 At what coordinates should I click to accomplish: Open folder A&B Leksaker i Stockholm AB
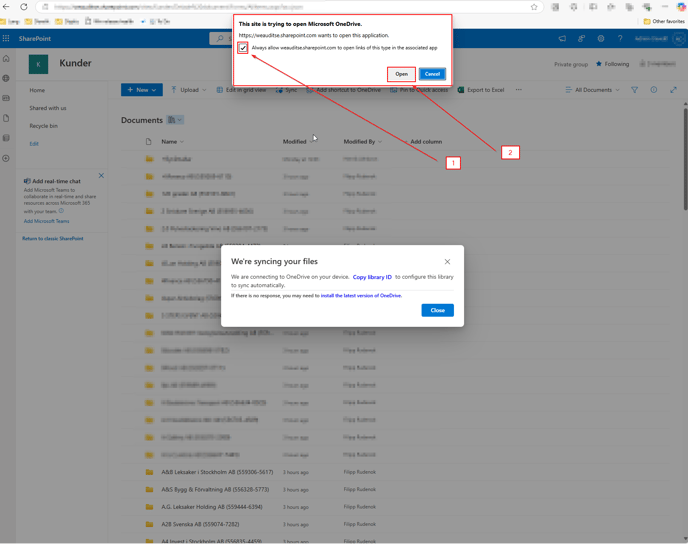coord(217,472)
